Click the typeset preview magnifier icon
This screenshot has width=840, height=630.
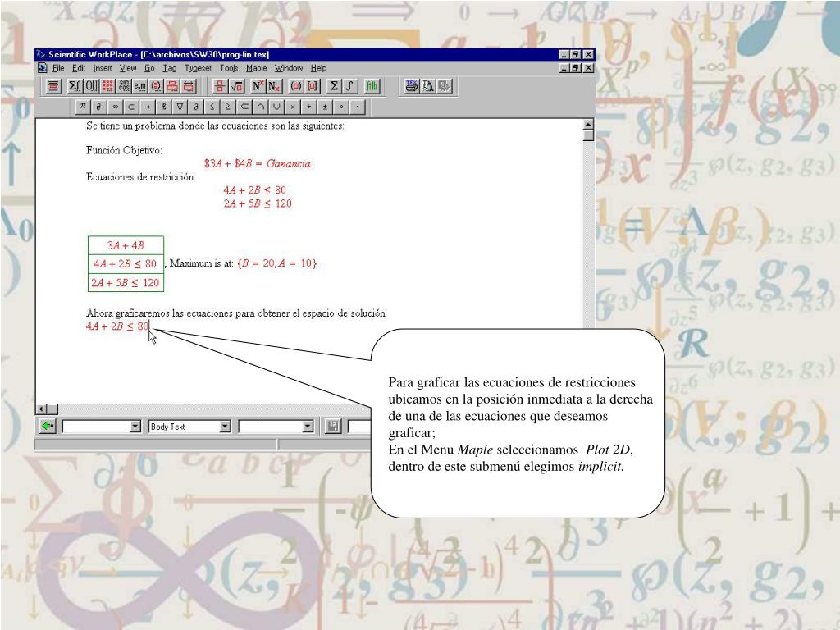(x=427, y=85)
